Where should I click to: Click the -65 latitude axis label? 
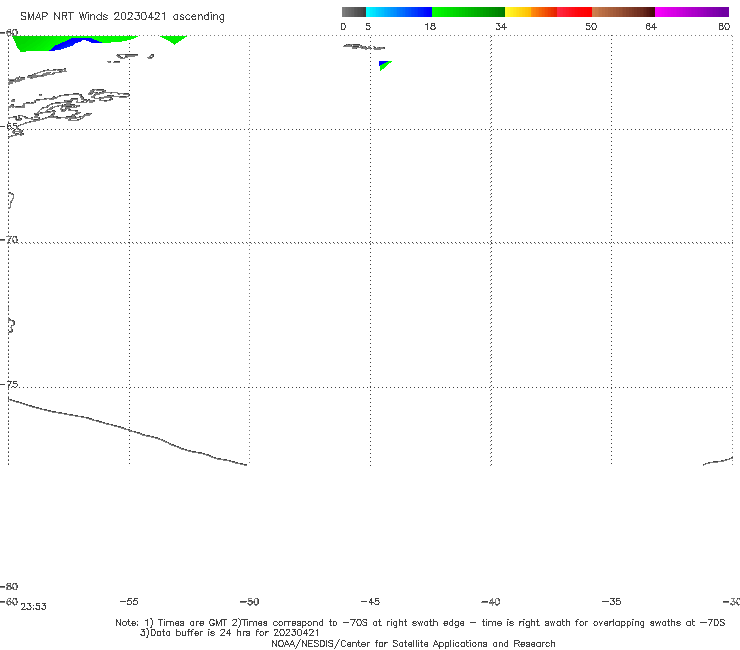tap(9, 127)
